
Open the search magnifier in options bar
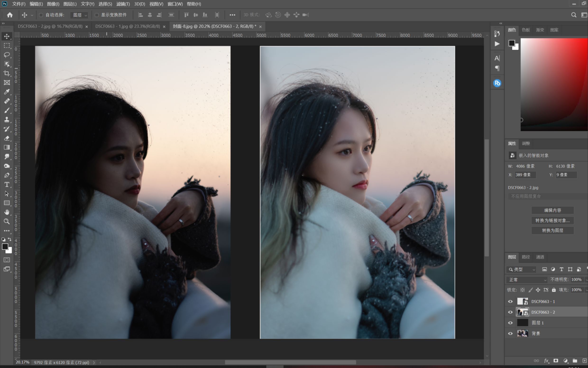[x=574, y=15]
